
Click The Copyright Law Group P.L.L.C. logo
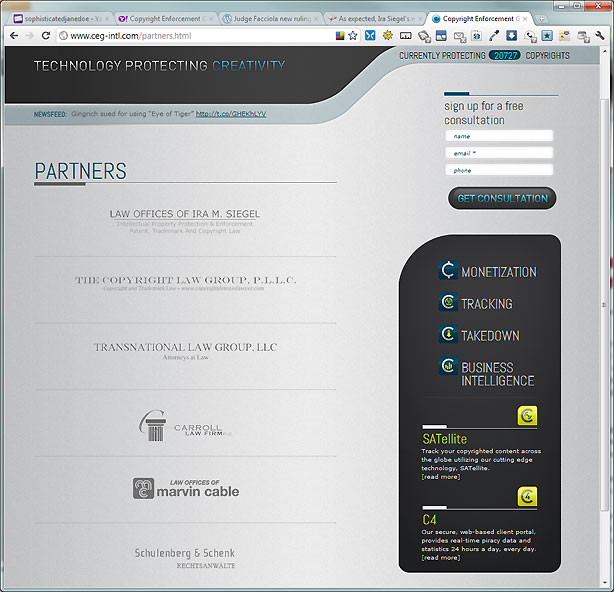[185, 283]
